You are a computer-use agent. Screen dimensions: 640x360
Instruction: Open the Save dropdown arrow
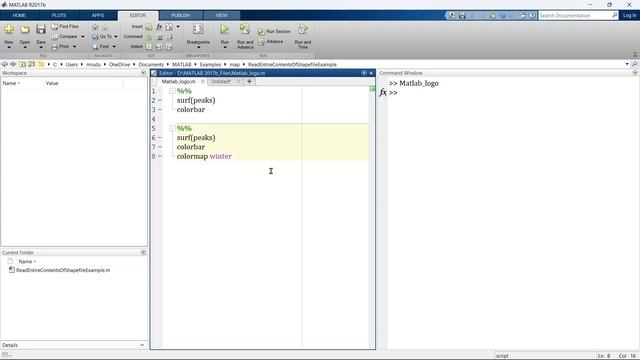(x=41, y=48)
